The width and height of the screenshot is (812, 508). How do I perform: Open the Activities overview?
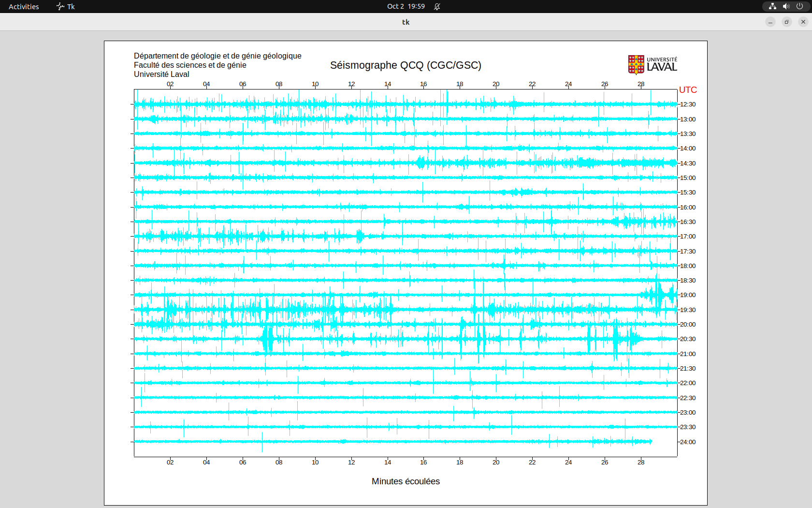coord(24,7)
